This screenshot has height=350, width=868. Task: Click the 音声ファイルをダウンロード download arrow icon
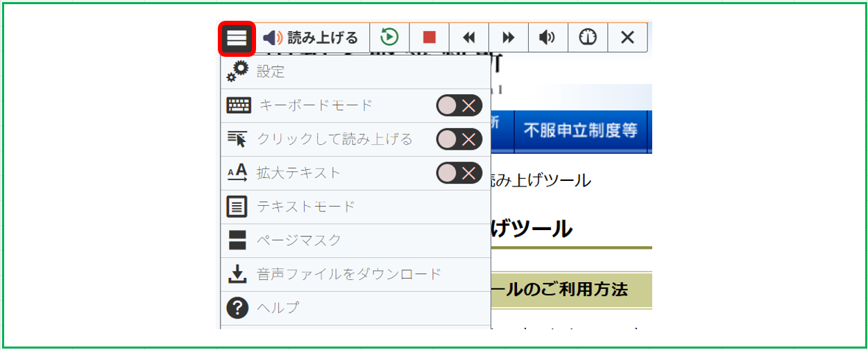[x=237, y=274]
